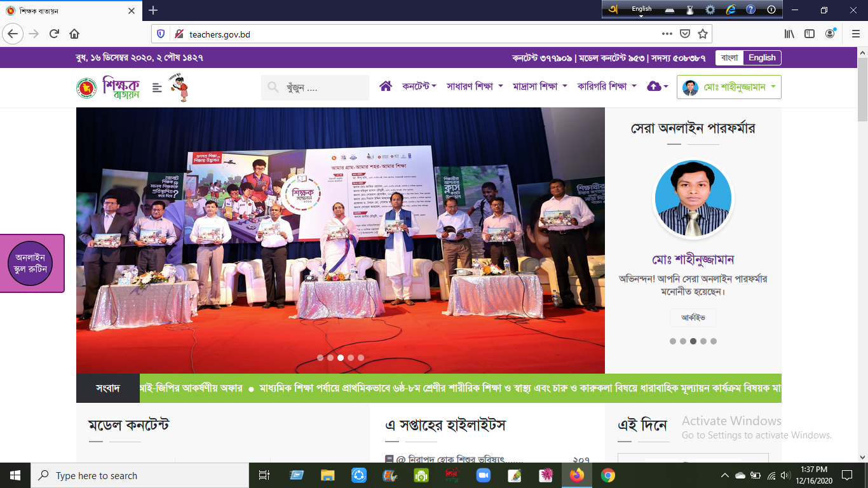The image size is (868, 488).
Task: Expand the কারিগরি শিক্ষা dropdown
Action: click(607, 86)
